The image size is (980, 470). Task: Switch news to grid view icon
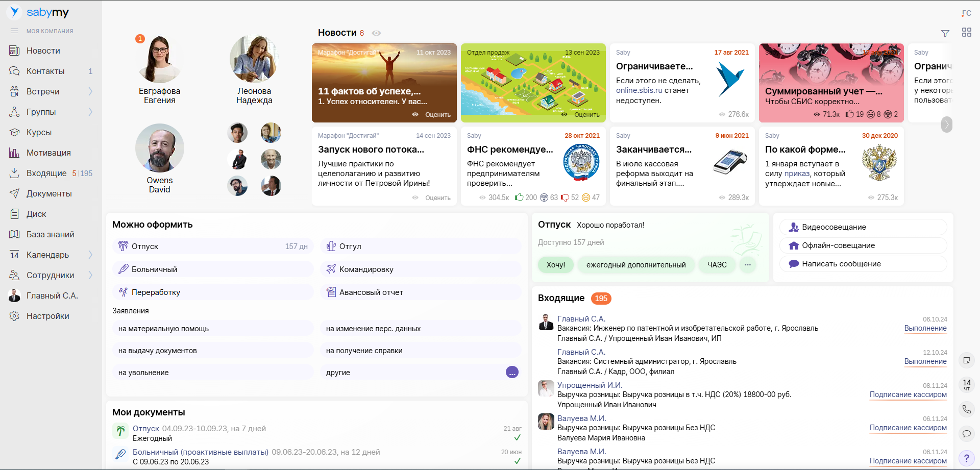[967, 33]
